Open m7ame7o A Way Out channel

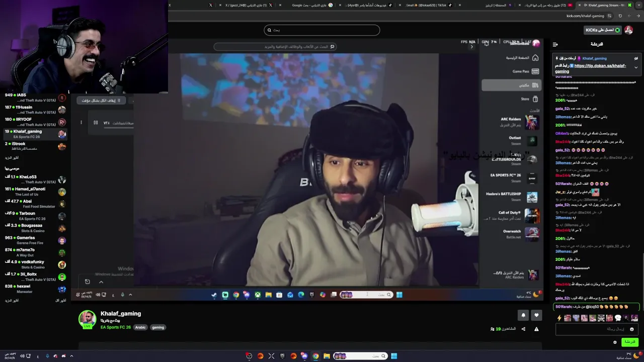pyautogui.click(x=34, y=252)
